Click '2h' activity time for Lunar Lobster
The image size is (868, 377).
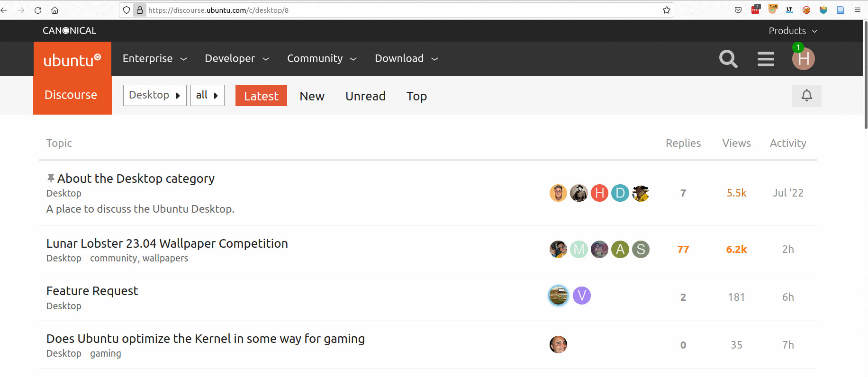(x=788, y=249)
